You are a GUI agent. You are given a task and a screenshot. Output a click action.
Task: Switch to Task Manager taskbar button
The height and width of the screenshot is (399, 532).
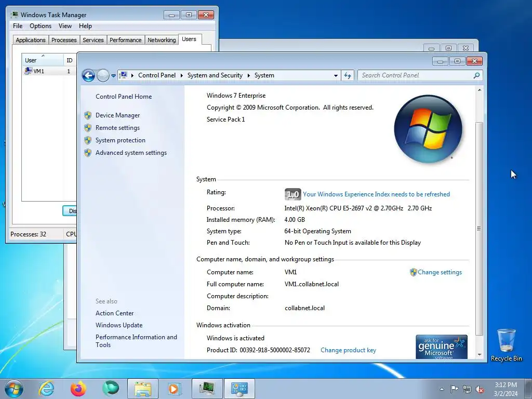[207, 389]
